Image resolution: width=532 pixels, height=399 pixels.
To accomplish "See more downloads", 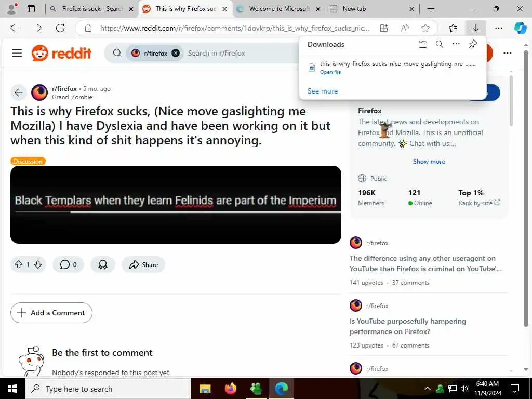I will click(x=322, y=91).
